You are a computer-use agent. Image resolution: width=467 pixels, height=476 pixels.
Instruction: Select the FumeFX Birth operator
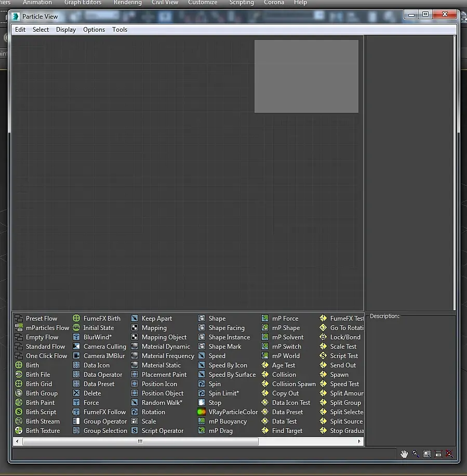pyautogui.click(x=101, y=319)
